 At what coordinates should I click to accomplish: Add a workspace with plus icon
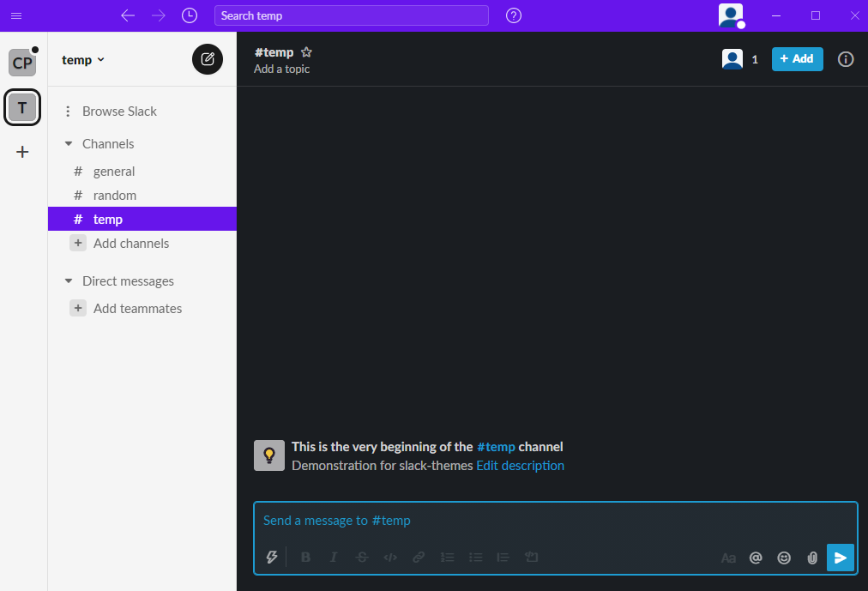(x=22, y=152)
